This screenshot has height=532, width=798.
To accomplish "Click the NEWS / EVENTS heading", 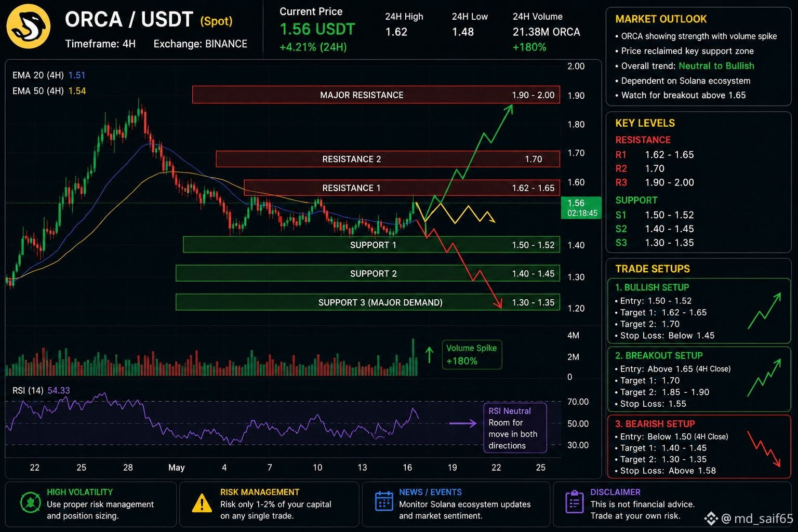I will [430, 491].
